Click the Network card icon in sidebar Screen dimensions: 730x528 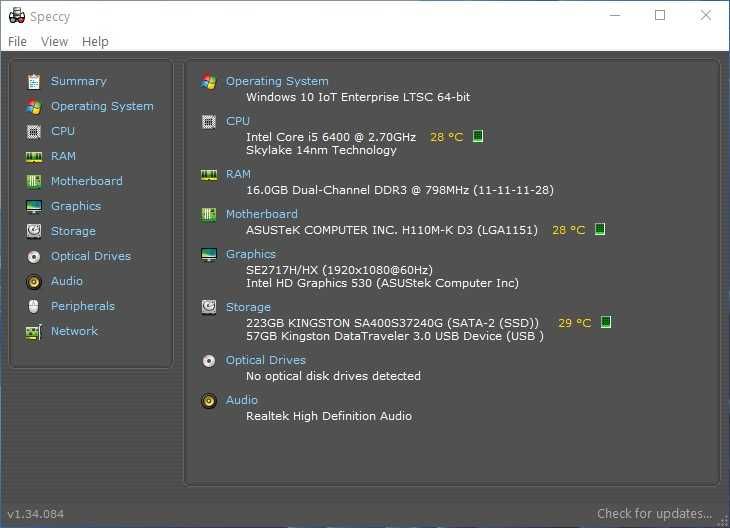(34, 332)
